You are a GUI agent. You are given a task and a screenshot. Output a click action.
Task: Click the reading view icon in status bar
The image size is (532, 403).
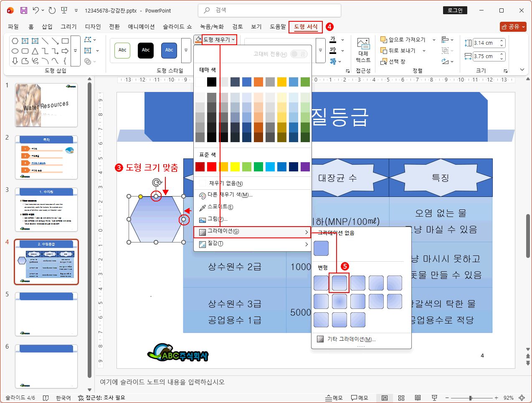418,398
